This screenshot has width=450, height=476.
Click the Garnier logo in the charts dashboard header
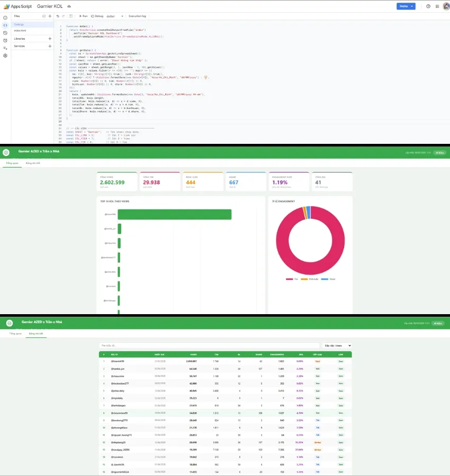click(6, 152)
